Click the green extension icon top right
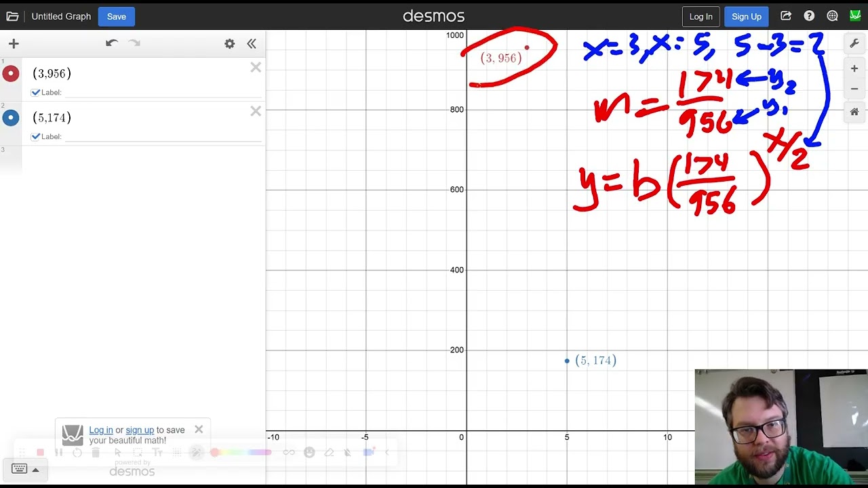Image resolution: width=868 pixels, height=488 pixels. 855,16
